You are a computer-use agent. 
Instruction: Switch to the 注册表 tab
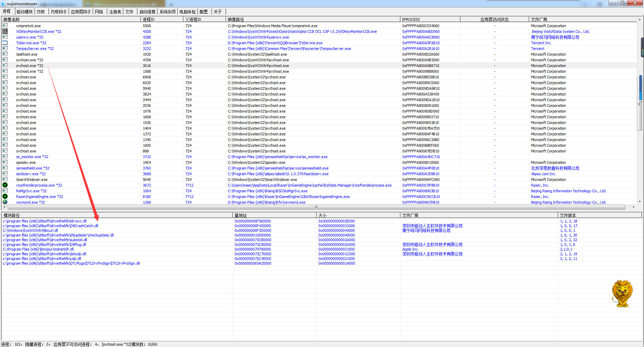click(x=115, y=12)
